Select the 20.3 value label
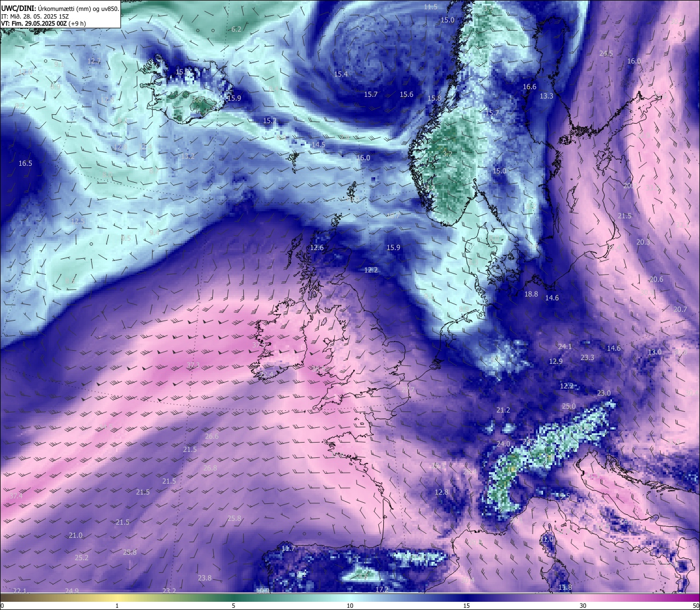This screenshot has height=610, width=700. [x=643, y=242]
